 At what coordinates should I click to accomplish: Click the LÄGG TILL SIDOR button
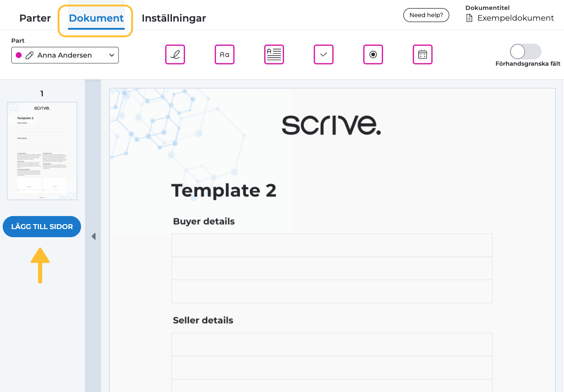click(x=42, y=226)
